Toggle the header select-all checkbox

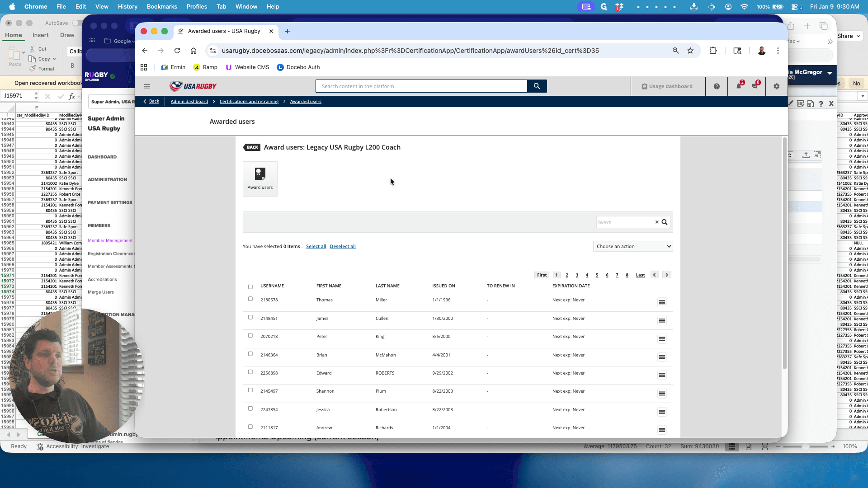(250, 287)
